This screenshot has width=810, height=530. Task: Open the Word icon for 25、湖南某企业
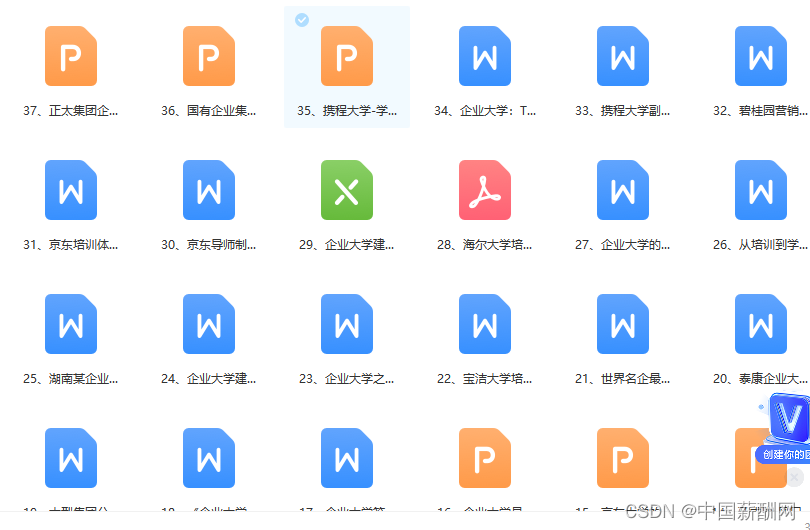click(71, 324)
